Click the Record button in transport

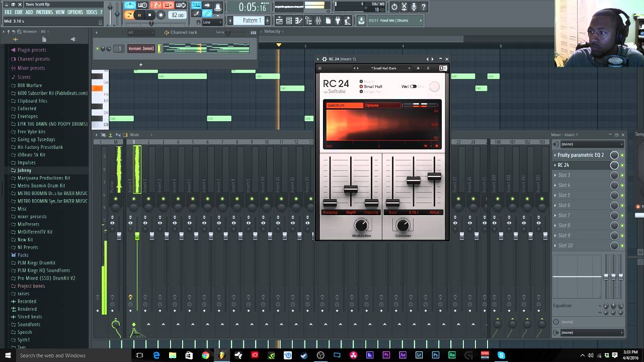(161, 15)
